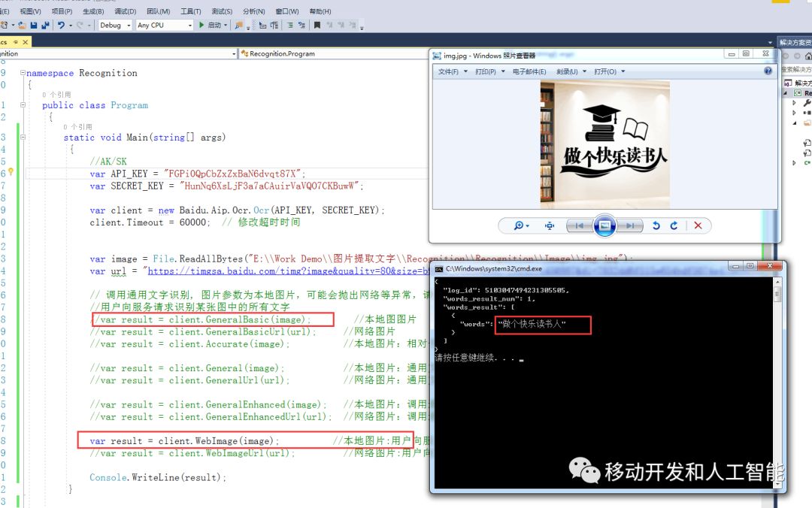Click the blue help icon in photo viewer
This screenshot has width=812, height=508.
coord(768,71)
